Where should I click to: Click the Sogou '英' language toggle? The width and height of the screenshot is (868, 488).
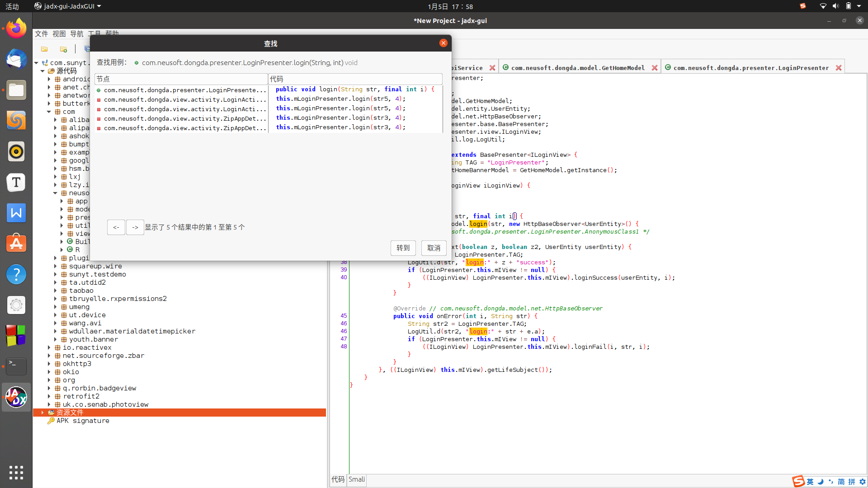(810, 482)
